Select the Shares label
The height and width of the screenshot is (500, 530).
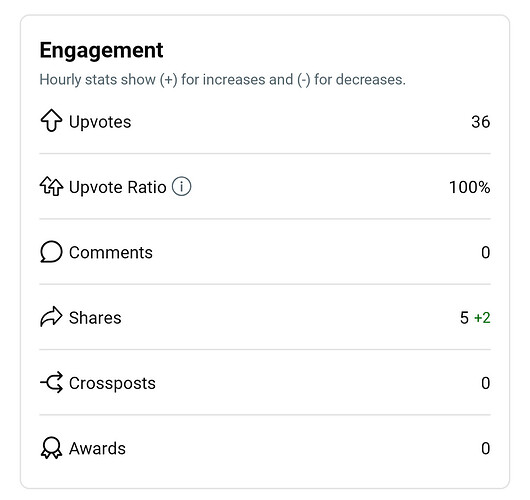point(95,318)
